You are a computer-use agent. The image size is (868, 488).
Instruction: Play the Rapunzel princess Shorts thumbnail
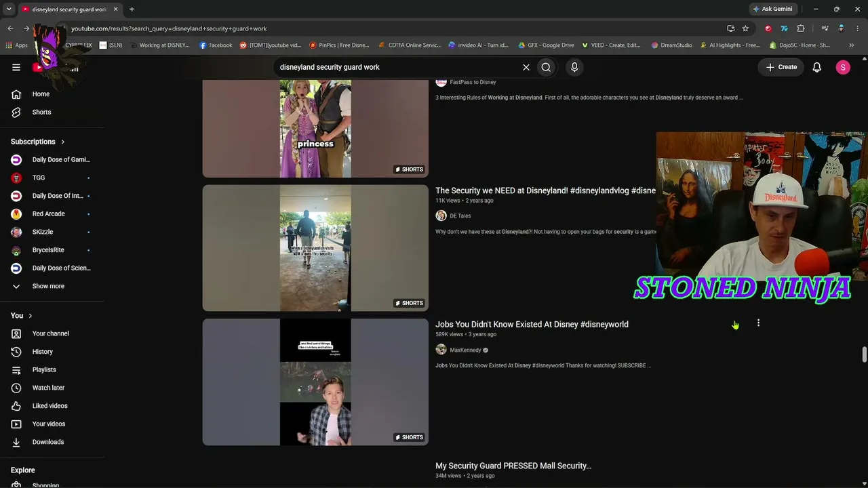[x=315, y=128]
